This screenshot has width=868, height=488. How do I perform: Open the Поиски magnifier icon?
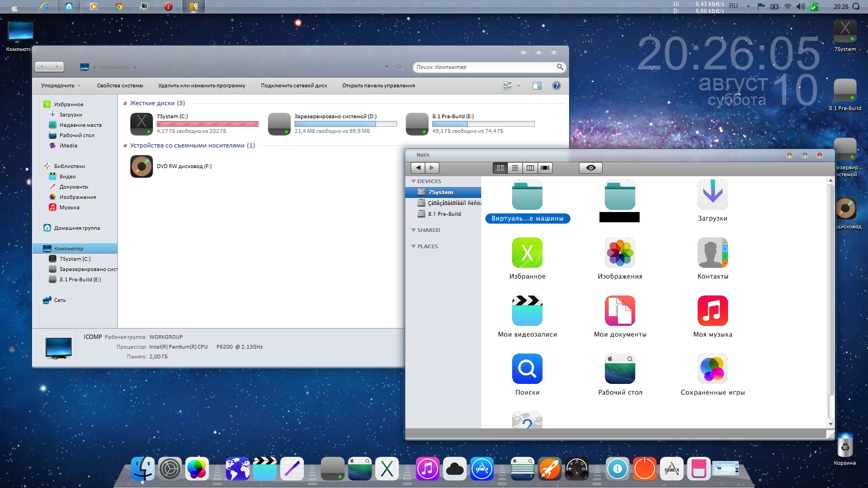coord(527,369)
